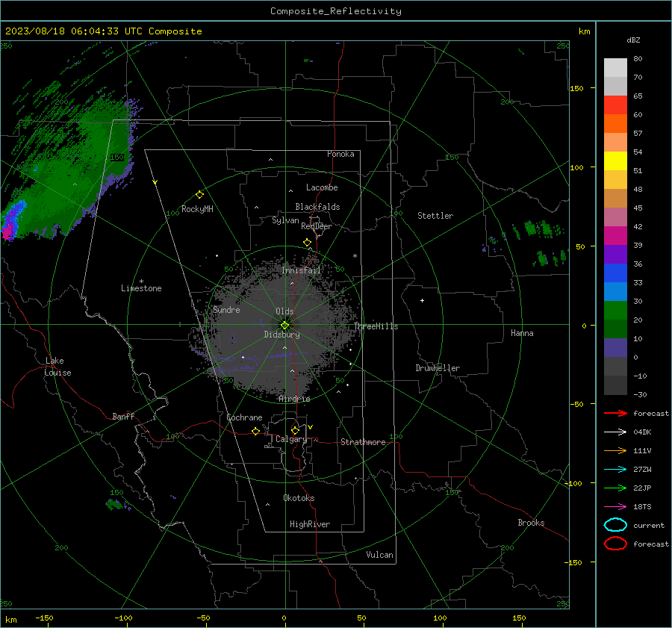The height and width of the screenshot is (628, 672).
Task: Click the Strathmore label
Action: coord(363,442)
